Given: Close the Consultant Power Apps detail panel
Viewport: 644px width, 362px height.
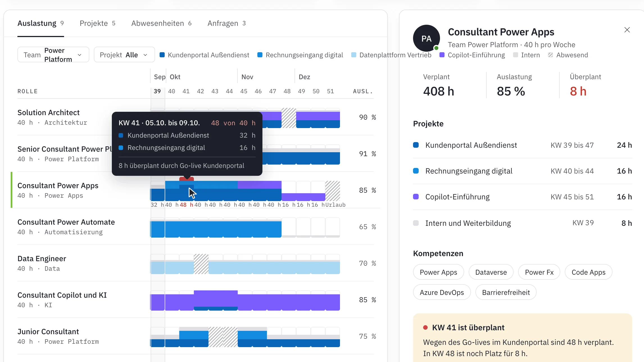Looking at the screenshot, I should pyautogui.click(x=627, y=30).
